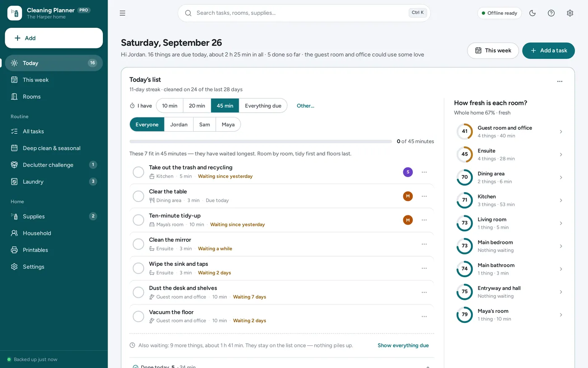
Task: Open Supplies in the sidebar
Action: point(54,216)
